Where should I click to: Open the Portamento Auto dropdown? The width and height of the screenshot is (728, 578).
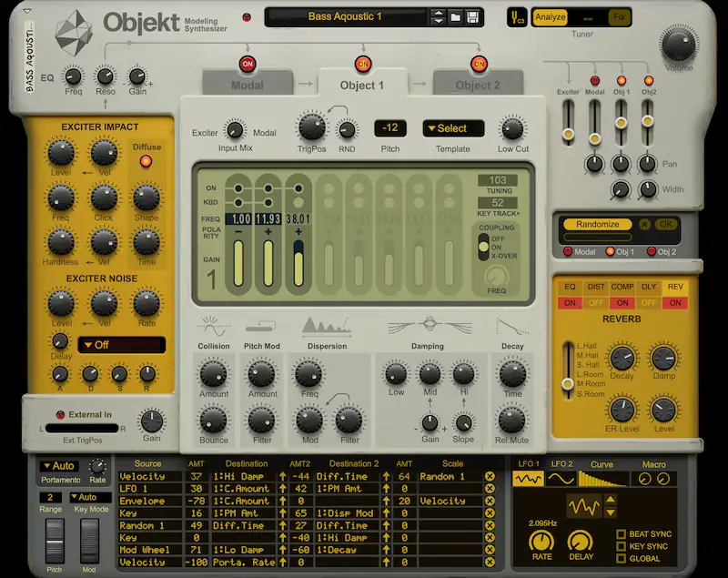(59, 466)
